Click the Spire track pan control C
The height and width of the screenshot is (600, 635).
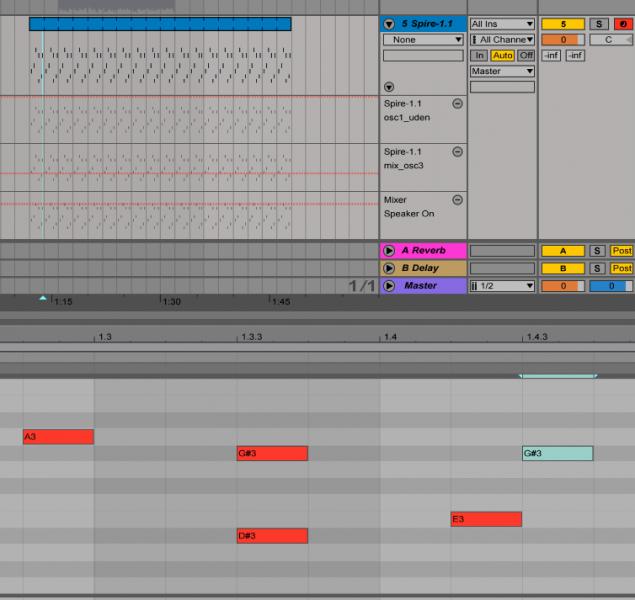point(611,40)
